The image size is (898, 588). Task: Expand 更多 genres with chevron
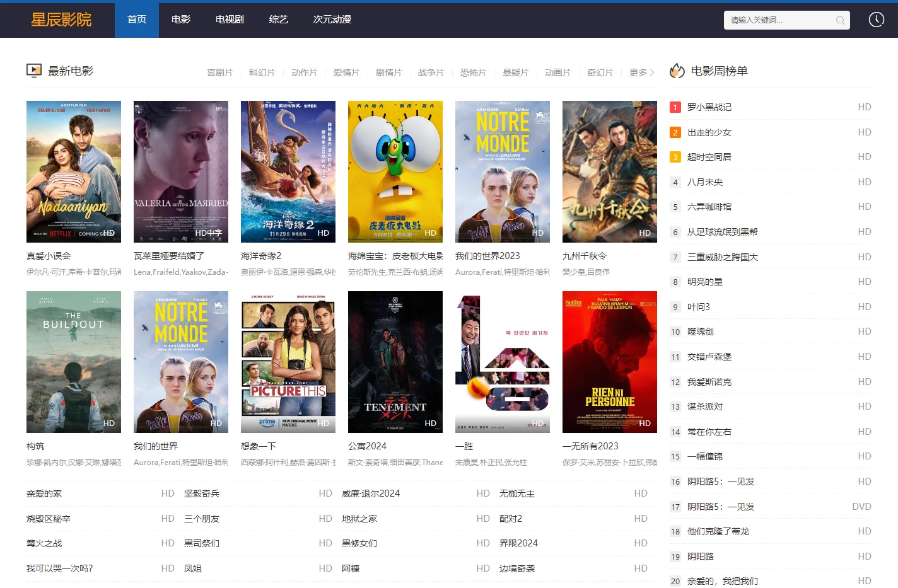point(642,72)
